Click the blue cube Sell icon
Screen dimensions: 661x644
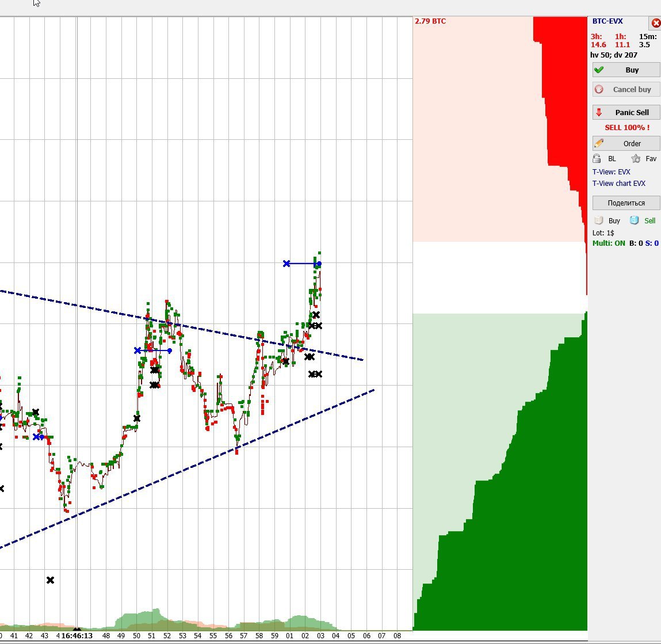(x=634, y=220)
